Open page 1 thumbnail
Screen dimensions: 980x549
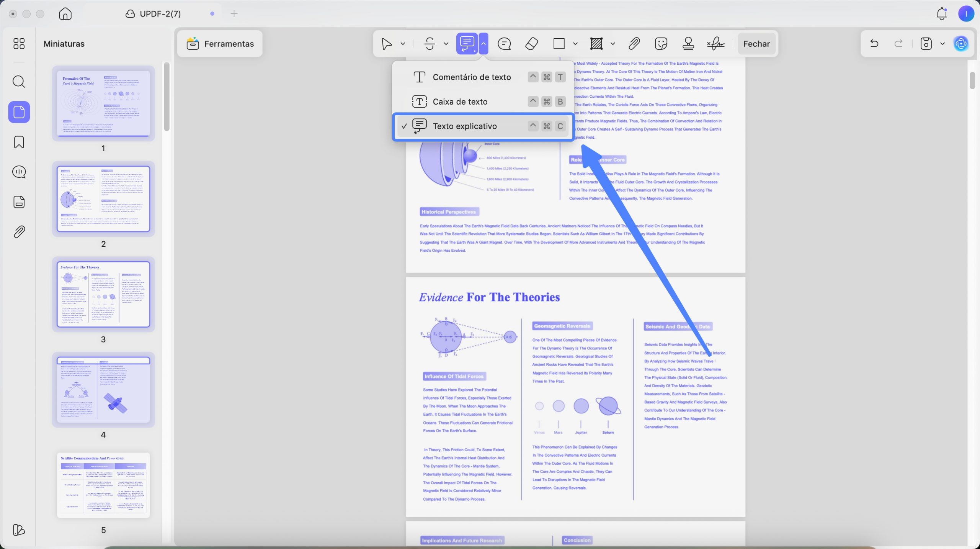click(103, 103)
